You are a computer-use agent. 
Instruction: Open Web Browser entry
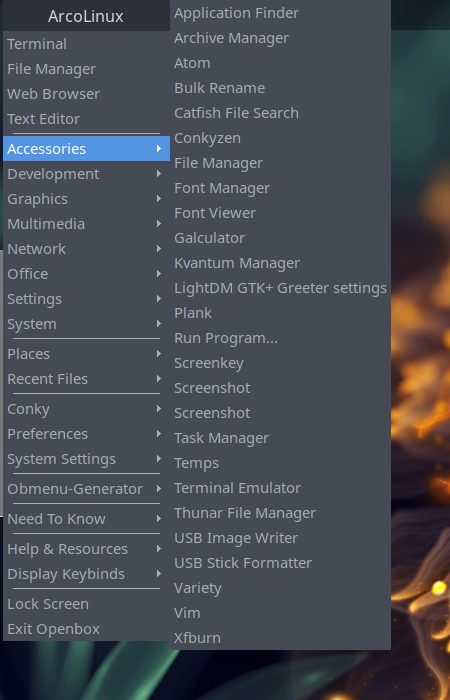86,94
